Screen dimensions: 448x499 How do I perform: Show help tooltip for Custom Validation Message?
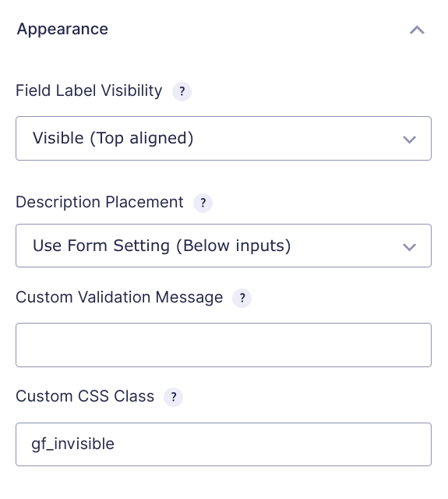242,298
